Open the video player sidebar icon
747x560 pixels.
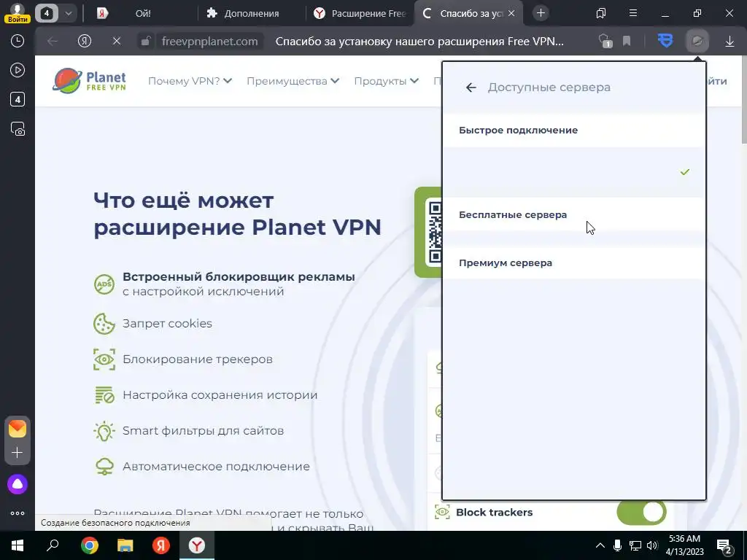click(18, 71)
